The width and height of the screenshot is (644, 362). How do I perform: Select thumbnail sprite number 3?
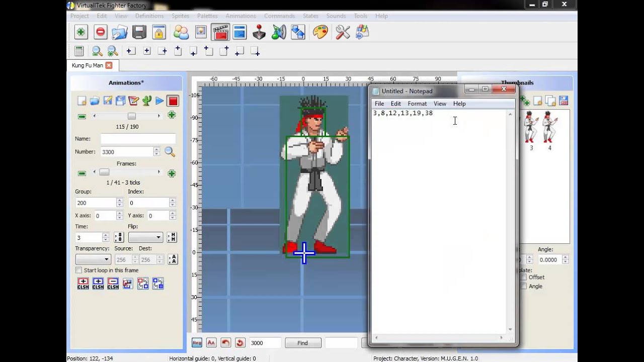pos(531,130)
